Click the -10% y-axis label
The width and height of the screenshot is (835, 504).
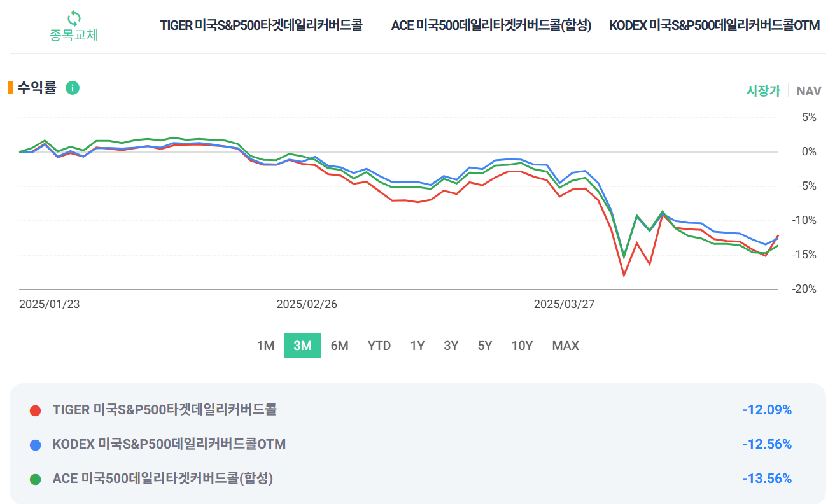click(x=804, y=221)
